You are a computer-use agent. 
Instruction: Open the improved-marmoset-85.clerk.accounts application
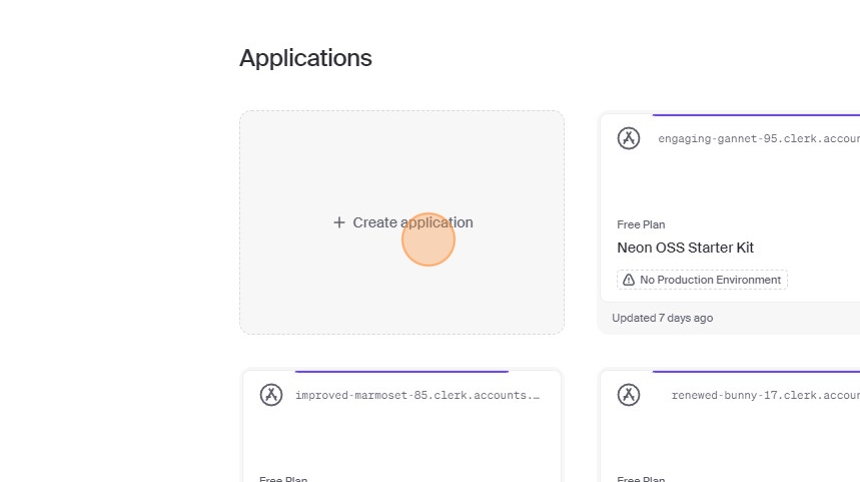click(x=417, y=395)
